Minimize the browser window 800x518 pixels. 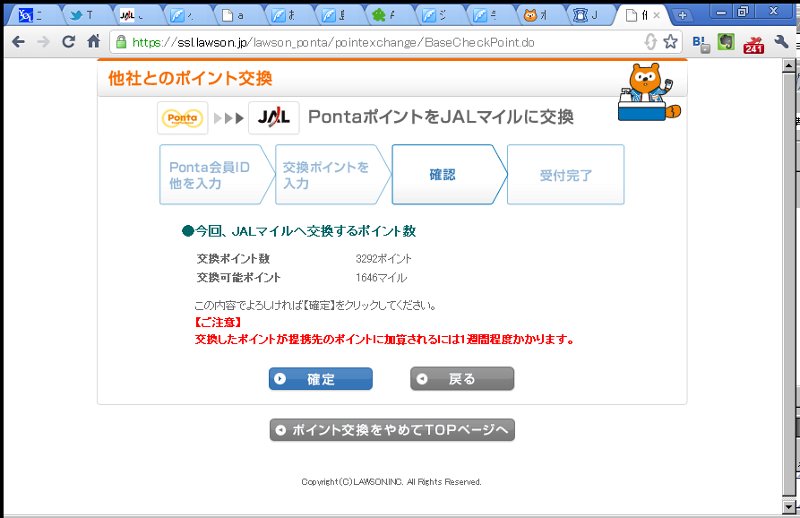coord(721,12)
